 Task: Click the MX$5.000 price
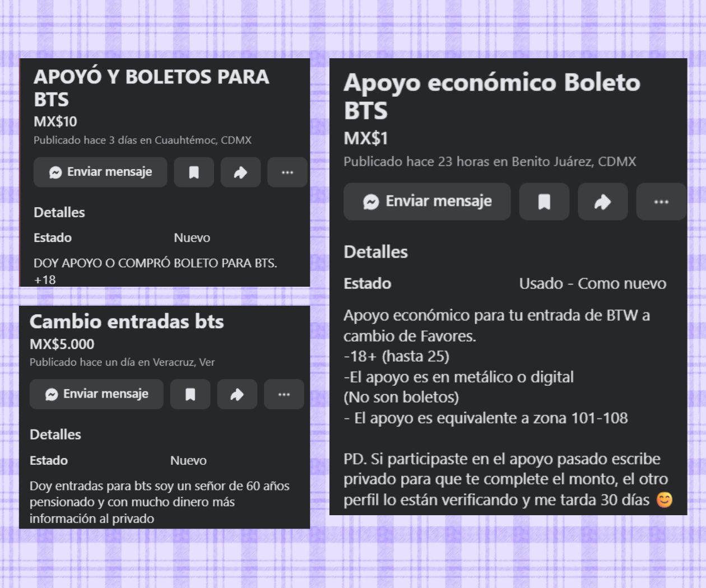coord(62,344)
